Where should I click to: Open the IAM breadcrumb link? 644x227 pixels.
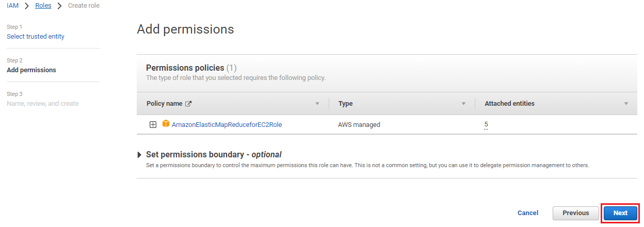[12, 6]
